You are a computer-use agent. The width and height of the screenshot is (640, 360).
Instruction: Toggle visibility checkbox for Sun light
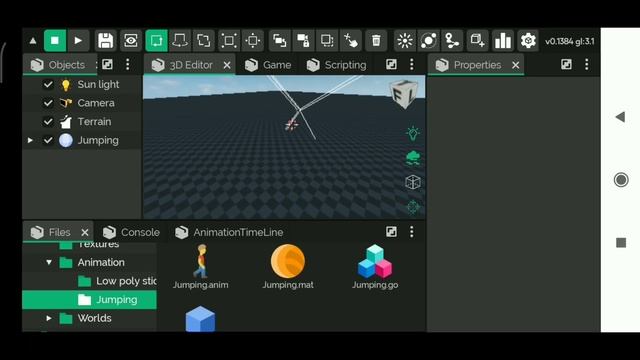[48, 84]
